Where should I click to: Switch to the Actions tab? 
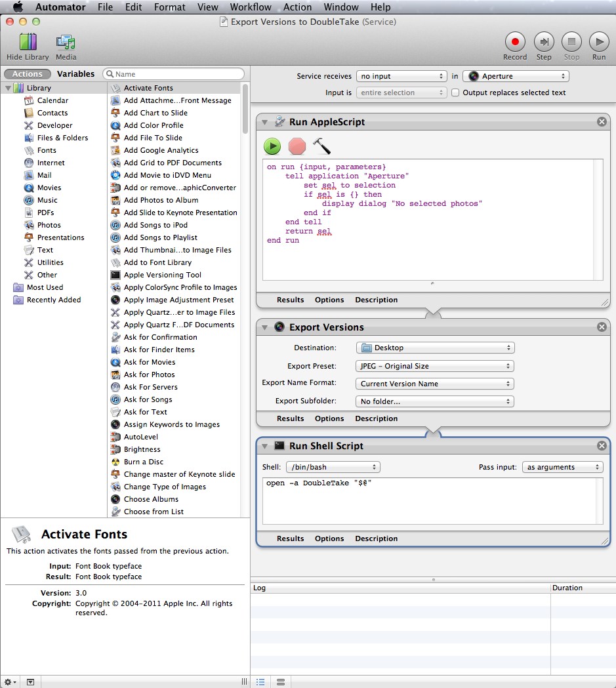pos(27,73)
